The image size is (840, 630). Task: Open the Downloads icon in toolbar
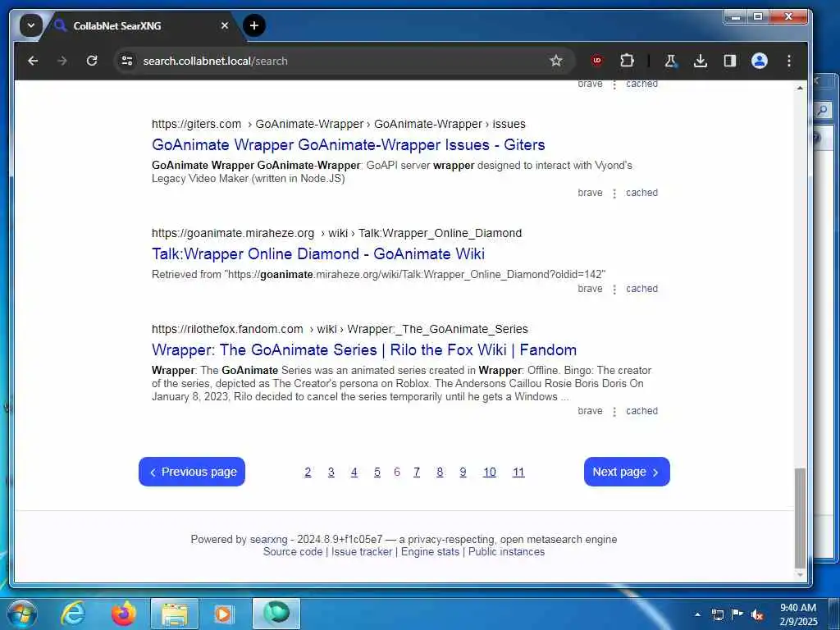pyautogui.click(x=701, y=61)
